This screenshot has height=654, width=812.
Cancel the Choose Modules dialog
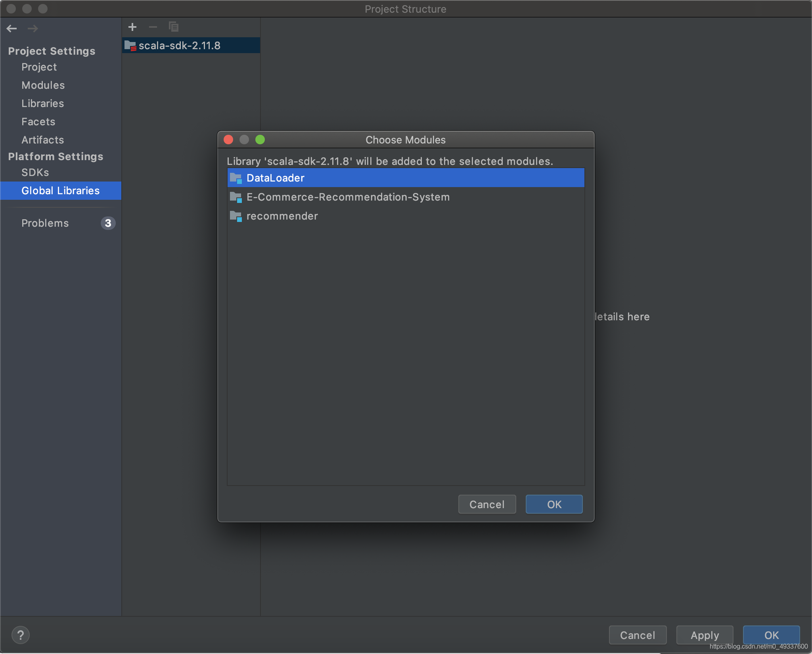[x=486, y=504]
